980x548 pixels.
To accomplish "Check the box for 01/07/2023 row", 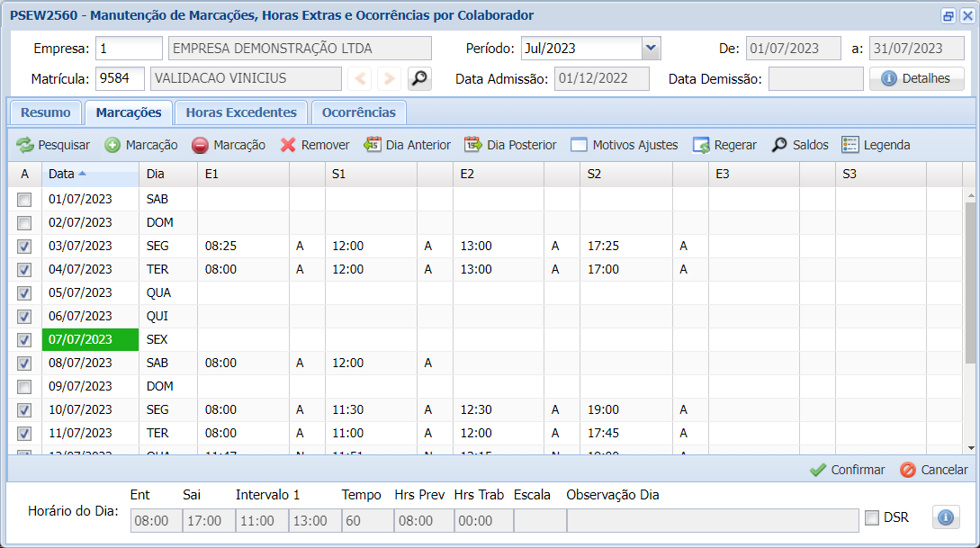I will click(x=25, y=200).
